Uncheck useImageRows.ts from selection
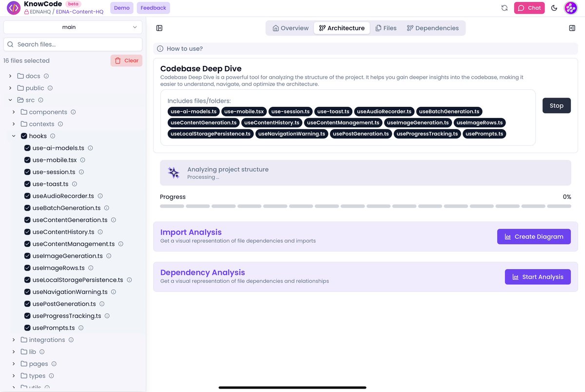This screenshot has width=585, height=392. point(27,268)
